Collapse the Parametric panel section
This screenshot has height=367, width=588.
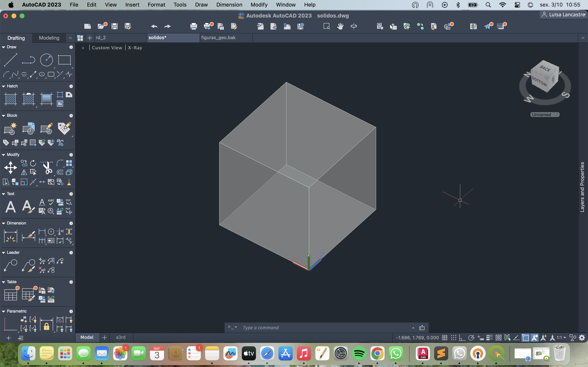pos(4,311)
